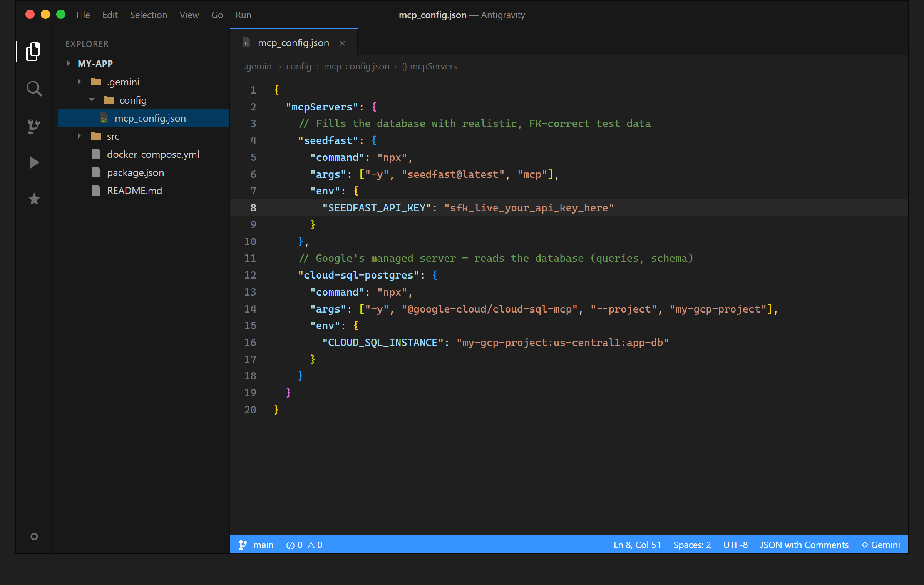Click mcp_config.json in the breadcrumb
The height and width of the screenshot is (585, 924).
(x=357, y=66)
